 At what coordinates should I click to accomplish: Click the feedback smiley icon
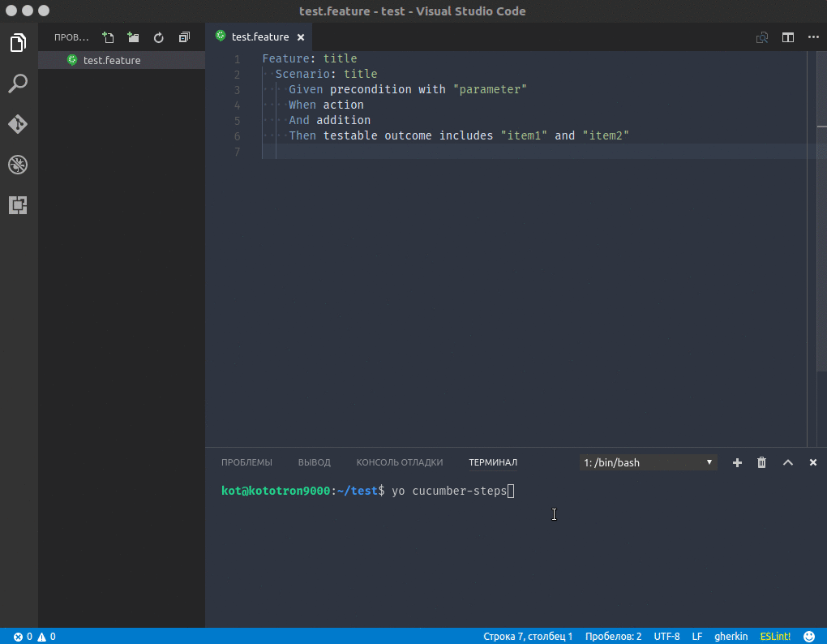(809, 637)
